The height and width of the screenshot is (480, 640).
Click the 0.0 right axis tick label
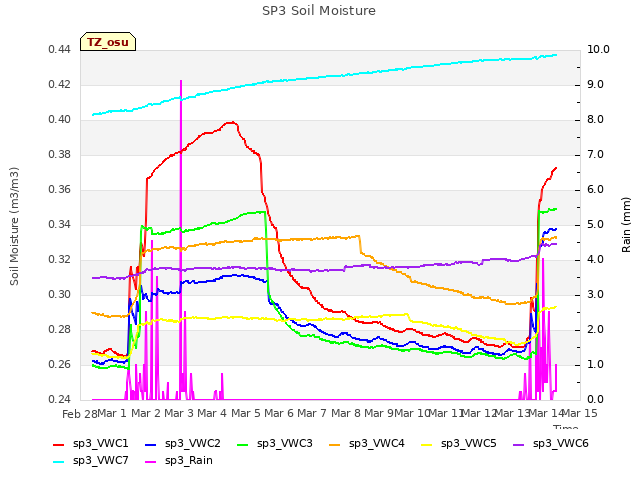(x=595, y=400)
